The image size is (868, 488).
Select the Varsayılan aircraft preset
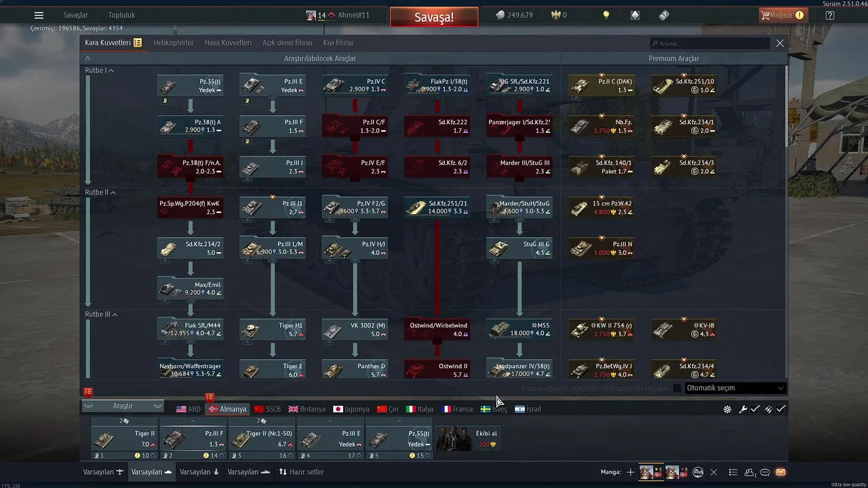(x=103, y=472)
